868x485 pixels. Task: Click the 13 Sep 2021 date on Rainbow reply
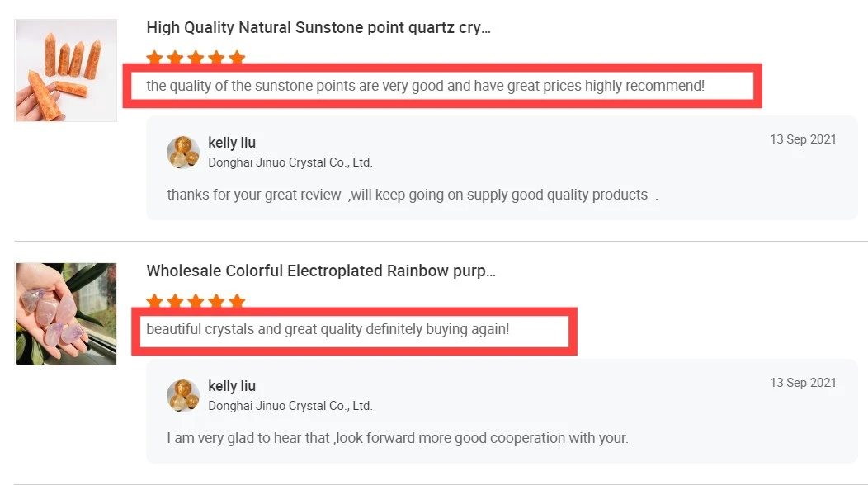(803, 383)
